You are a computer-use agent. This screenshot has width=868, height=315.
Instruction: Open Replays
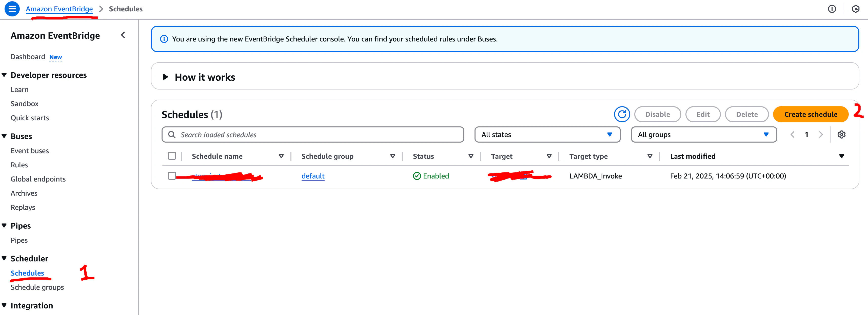(23, 207)
